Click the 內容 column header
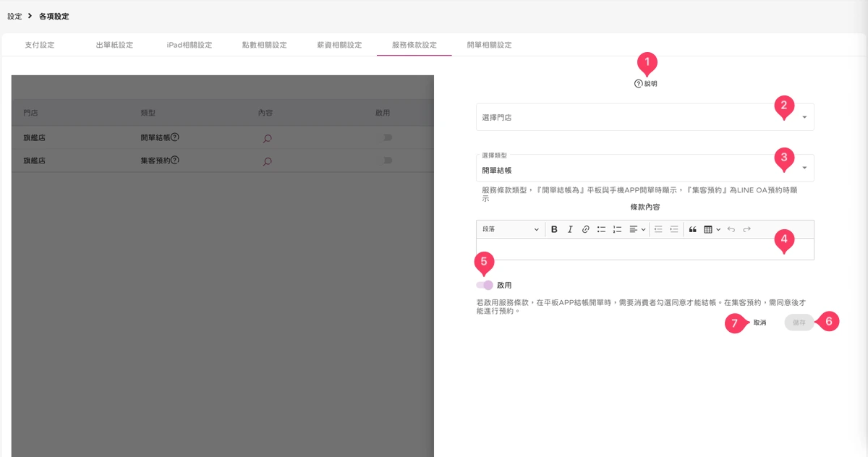Screen dimensions: 868x457 click(265, 114)
